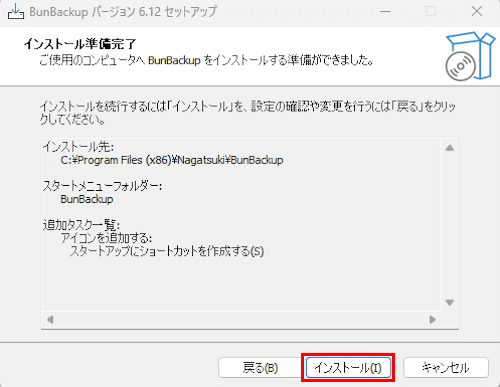
Task: Click the スタートメニューフォルダー: label
Action: coord(102,186)
